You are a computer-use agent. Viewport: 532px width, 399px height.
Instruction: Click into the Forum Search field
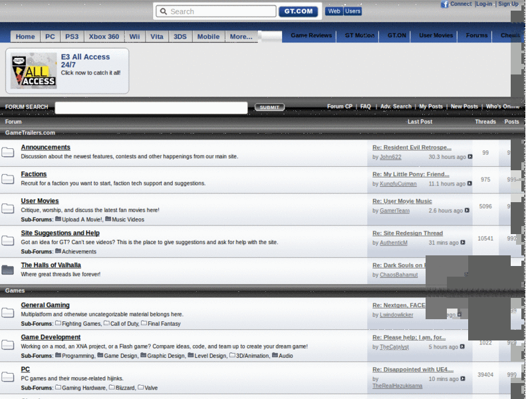click(x=152, y=108)
